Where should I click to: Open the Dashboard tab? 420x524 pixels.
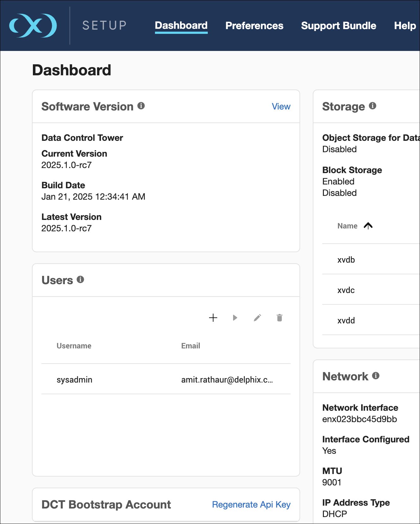click(x=181, y=26)
